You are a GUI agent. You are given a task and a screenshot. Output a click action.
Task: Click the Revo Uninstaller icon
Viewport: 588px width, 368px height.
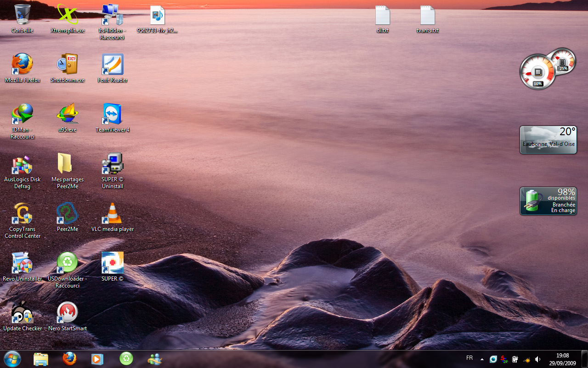(22, 263)
